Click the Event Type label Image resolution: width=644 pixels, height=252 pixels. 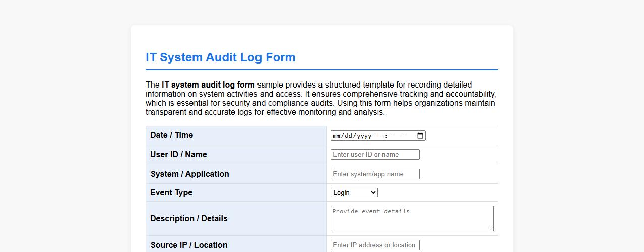[x=171, y=193]
